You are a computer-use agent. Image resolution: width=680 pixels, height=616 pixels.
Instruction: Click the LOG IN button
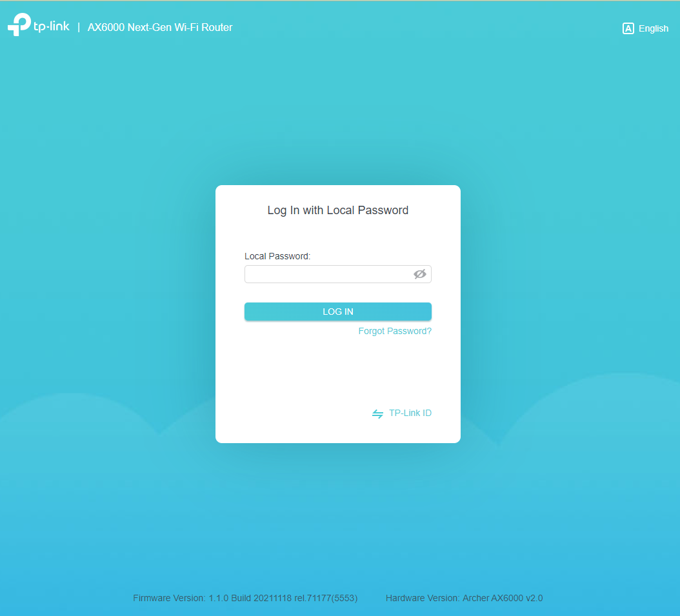[338, 312]
